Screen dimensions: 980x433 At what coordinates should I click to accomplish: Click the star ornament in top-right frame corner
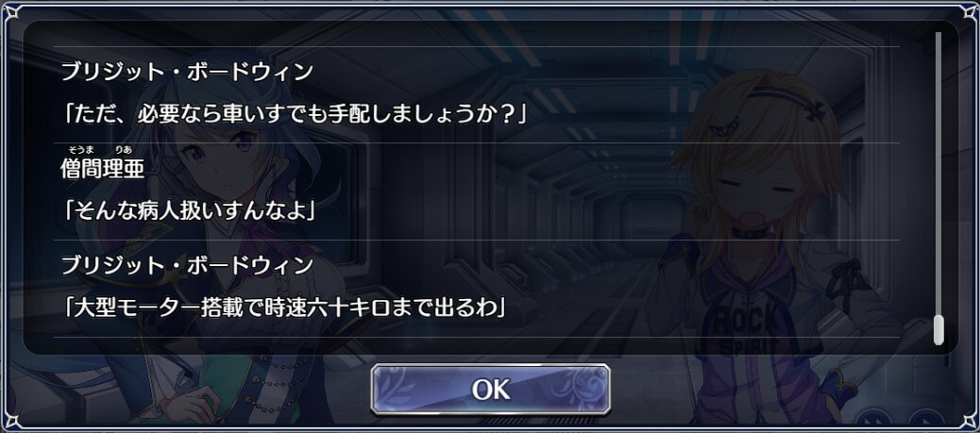click(970, 12)
